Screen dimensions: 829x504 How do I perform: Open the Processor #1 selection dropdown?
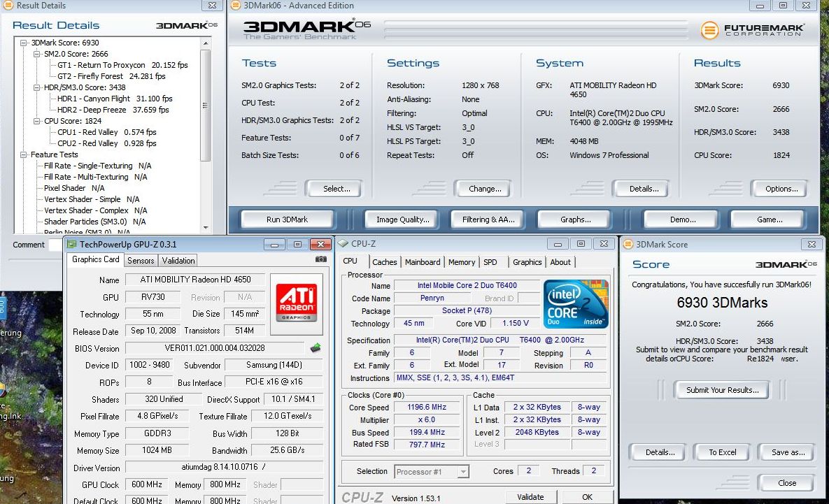462,472
